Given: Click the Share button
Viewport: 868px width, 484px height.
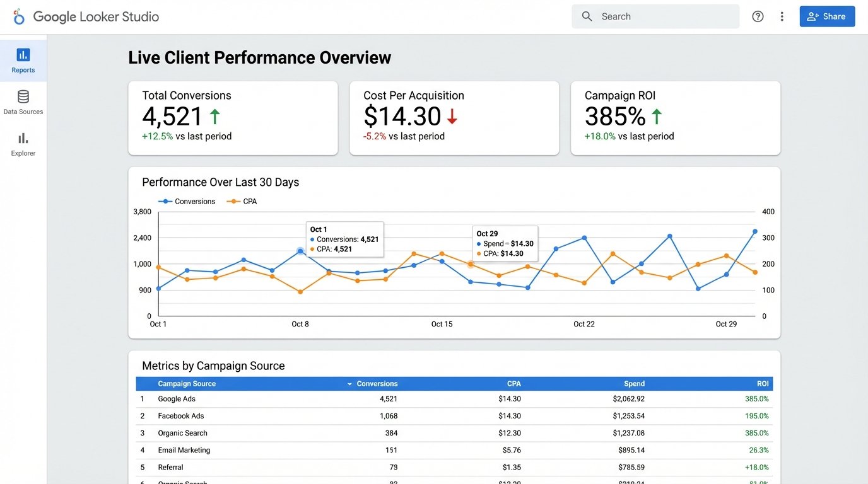Looking at the screenshot, I should tap(827, 16).
